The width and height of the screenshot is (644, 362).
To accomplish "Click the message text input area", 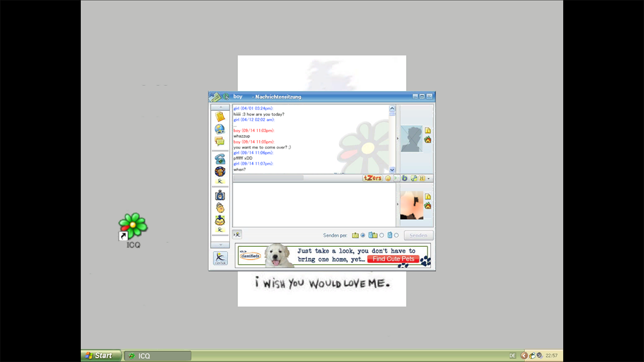I will coord(314,205).
